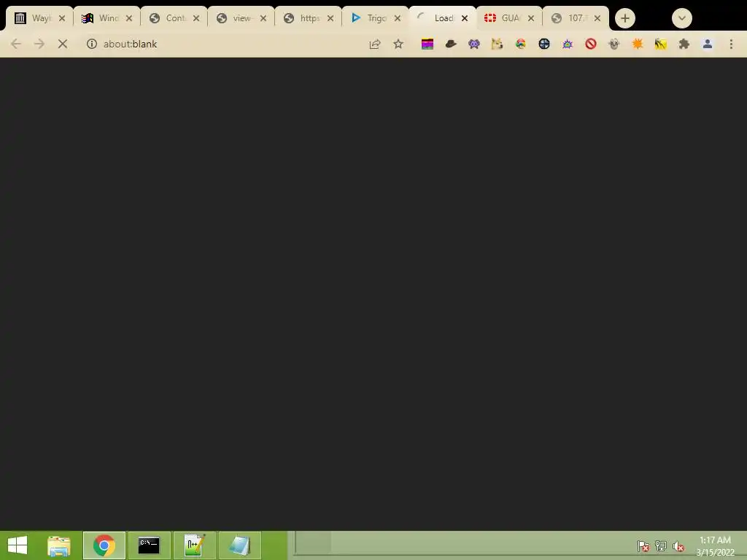
Task: Click the brown cowboy hat extension icon
Action: (451, 44)
